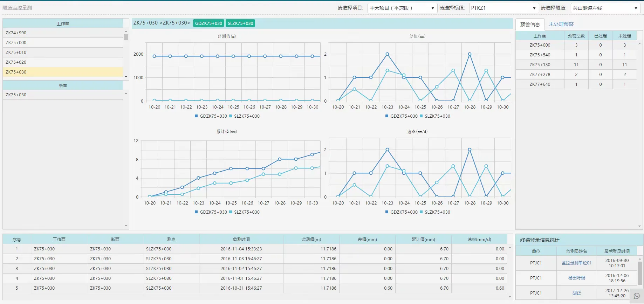Click the 终端登录 table scrollbar thumb

point(640,273)
